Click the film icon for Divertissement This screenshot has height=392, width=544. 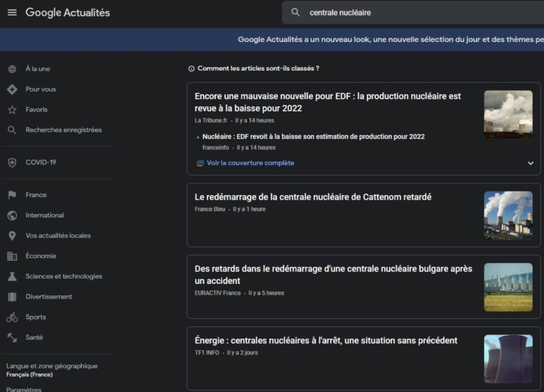pyautogui.click(x=12, y=297)
